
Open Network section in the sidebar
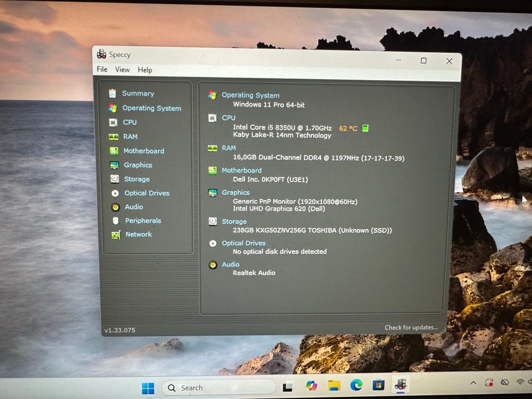pyautogui.click(x=139, y=234)
